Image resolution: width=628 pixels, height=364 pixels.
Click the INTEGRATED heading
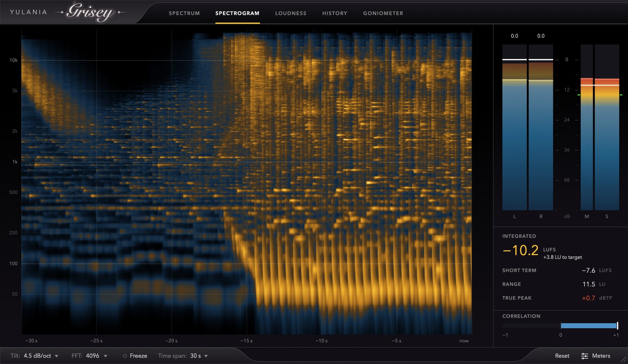tap(519, 236)
